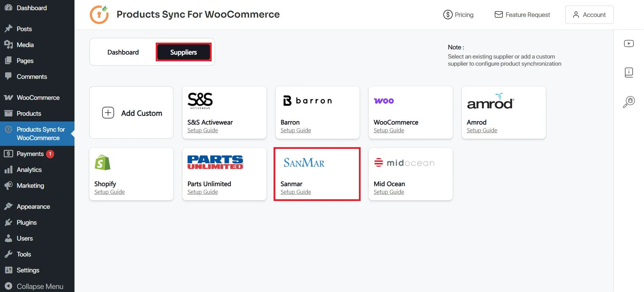Click the Payments notification badge
The width and height of the screenshot is (644, 292).
tap(50, 154)
